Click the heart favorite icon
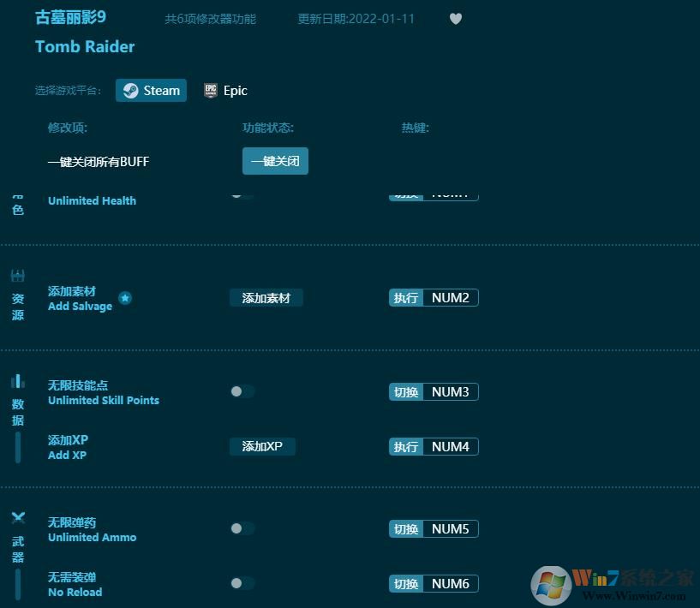 [x=455, y=19]
